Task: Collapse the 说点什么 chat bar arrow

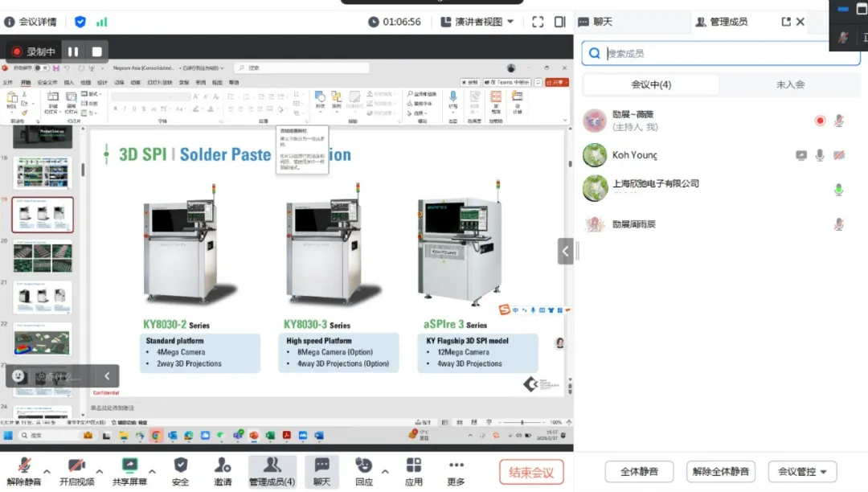Action: click(107, 376)
